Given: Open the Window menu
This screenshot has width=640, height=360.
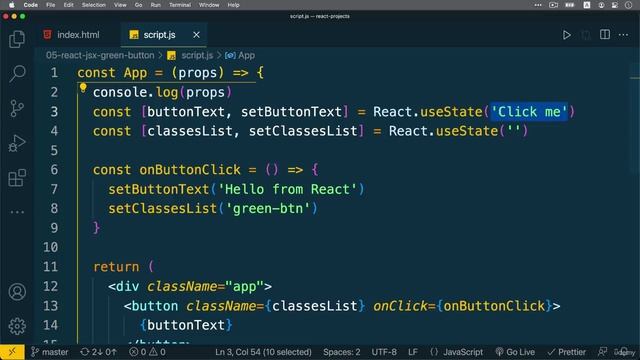Looking at the screenshot, I should 209,5.
